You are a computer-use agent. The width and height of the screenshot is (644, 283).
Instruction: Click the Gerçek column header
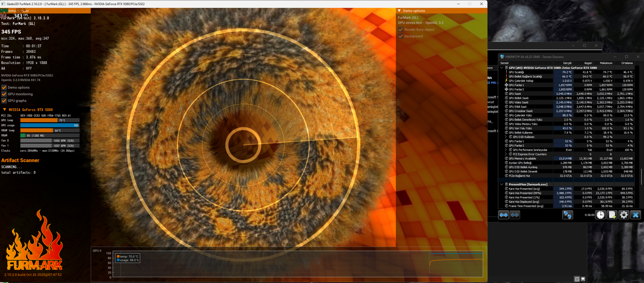click(x=563, y=63)
